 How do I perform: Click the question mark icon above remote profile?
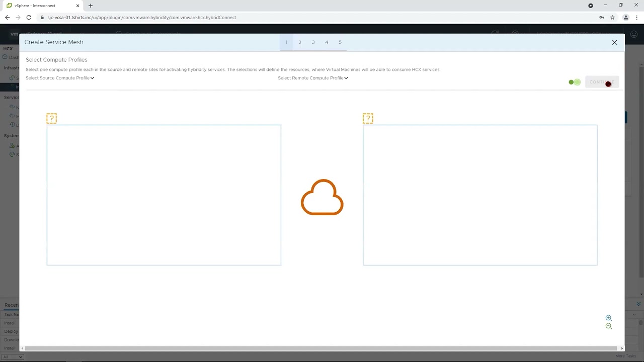pos(368,118)
